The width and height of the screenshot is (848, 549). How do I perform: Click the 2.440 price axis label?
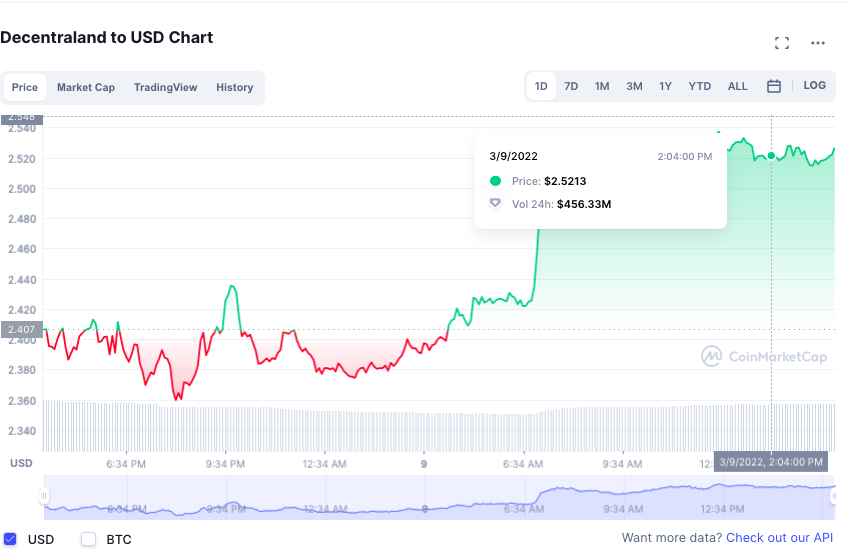click(22, 280)
